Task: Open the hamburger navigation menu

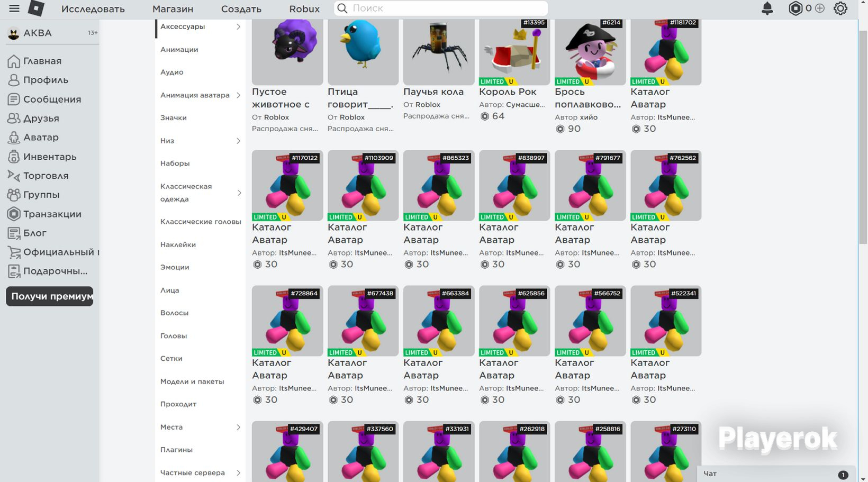Action: (14, 8)
